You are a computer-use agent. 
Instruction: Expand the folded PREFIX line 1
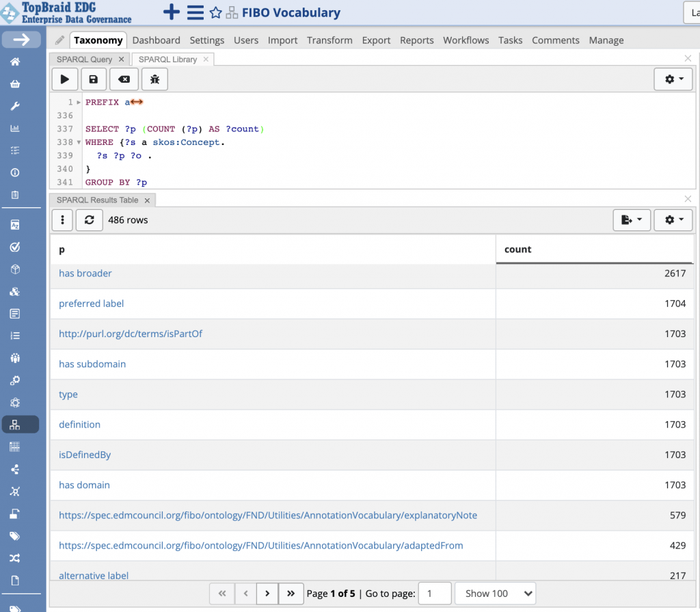click(79, 103)
